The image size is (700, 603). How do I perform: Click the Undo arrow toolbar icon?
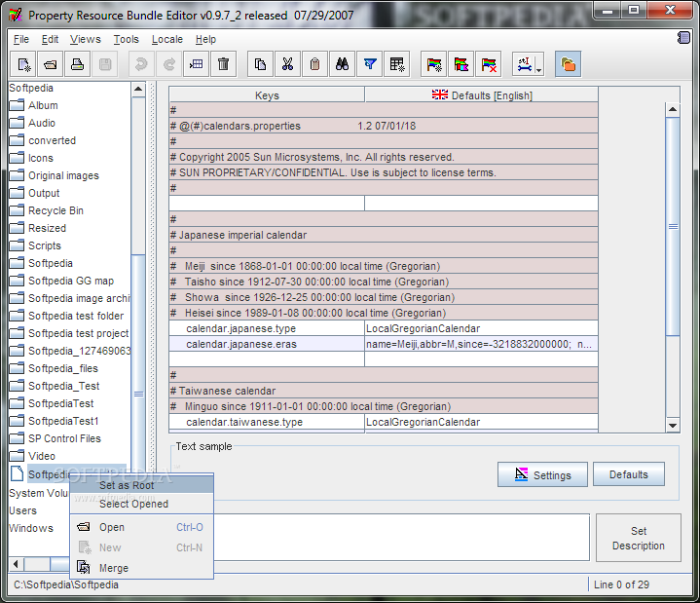(x=141, y=64)
